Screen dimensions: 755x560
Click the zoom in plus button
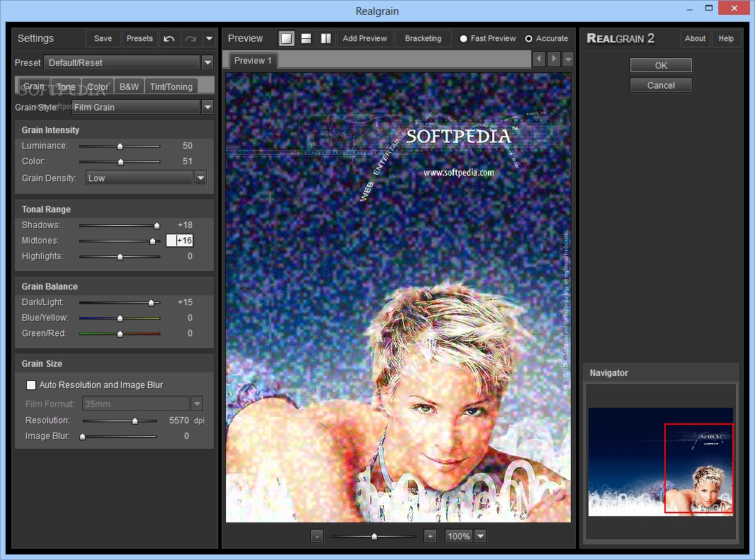(x=430, y=536)
